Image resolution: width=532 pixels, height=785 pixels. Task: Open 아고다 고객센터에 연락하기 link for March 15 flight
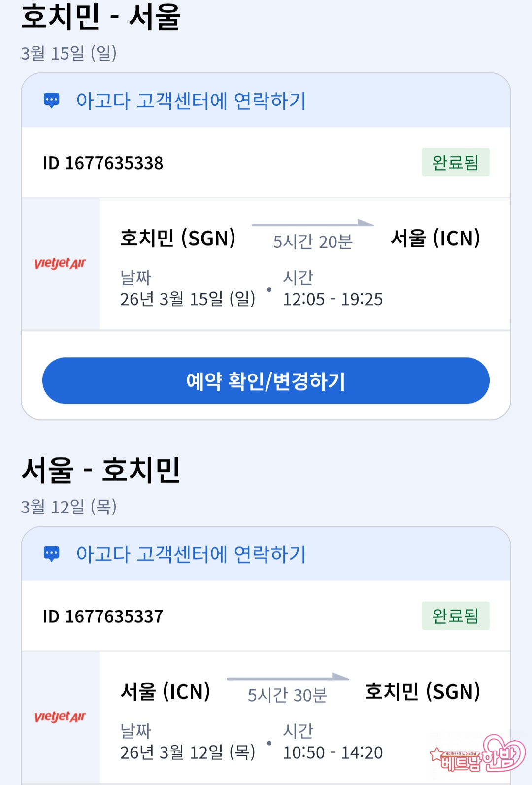191,101
